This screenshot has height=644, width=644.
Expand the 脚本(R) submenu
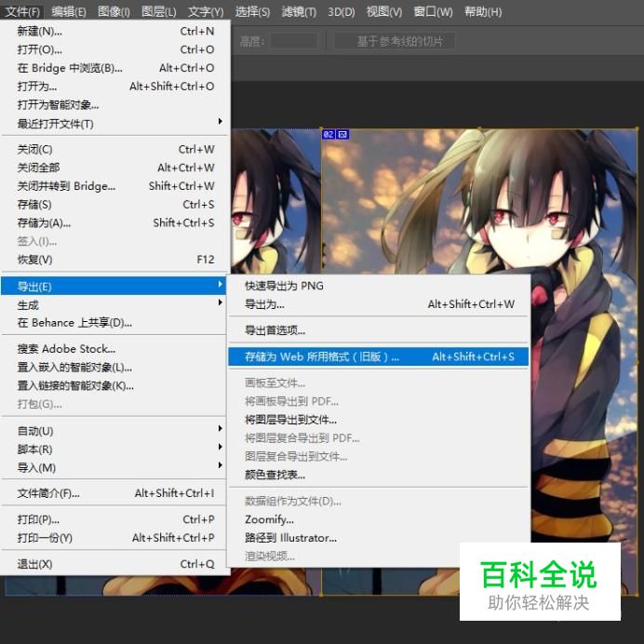[115, 449]
